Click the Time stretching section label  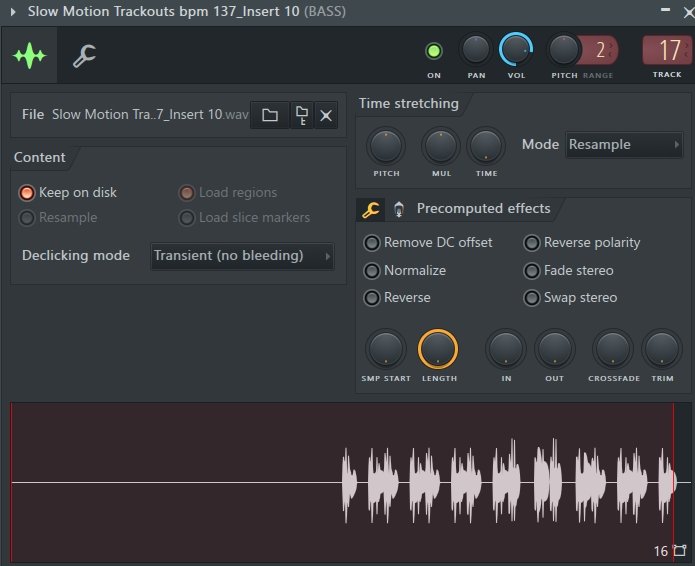[409, 104]
